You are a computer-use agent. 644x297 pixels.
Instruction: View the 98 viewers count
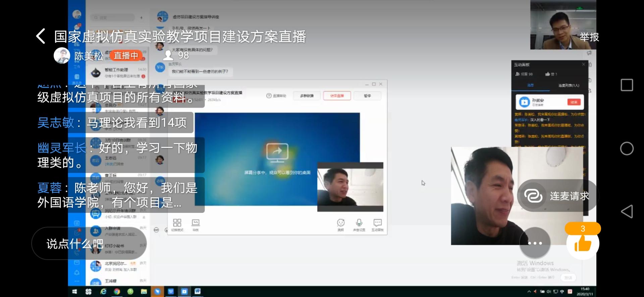[177, 55]
